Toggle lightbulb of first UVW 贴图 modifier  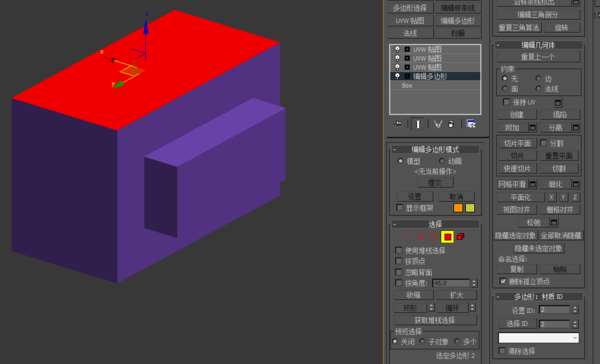click(397, 49)
